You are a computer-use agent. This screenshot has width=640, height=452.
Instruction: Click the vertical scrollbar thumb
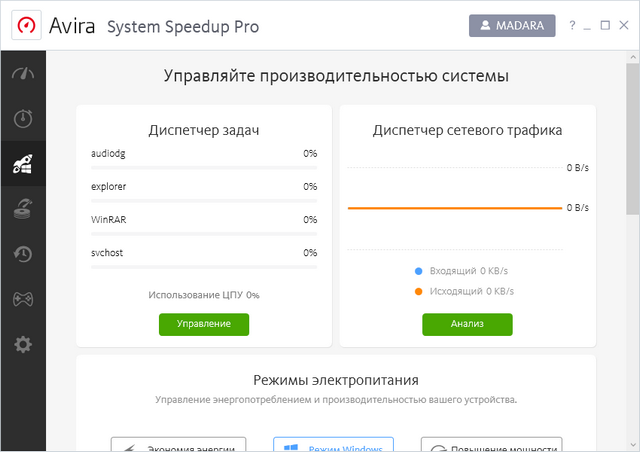pos(632,140)
